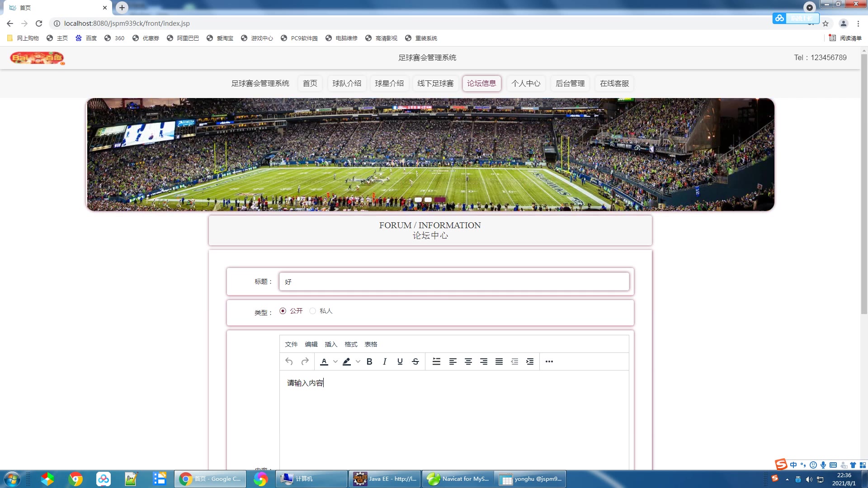868x488 pixels.
Task: Open the 格式 editor menu
Action: coord(351,344)
